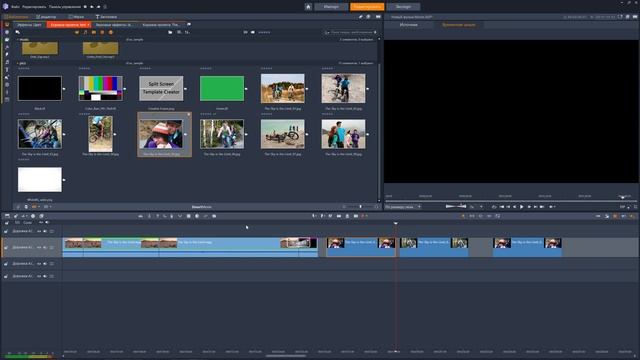
Task: Click the topmost icon in the left sidebar
Action: point(7,24)
